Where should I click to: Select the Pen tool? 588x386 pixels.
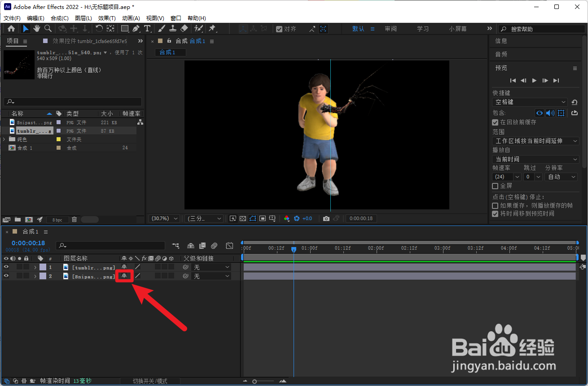coord(136,29)
